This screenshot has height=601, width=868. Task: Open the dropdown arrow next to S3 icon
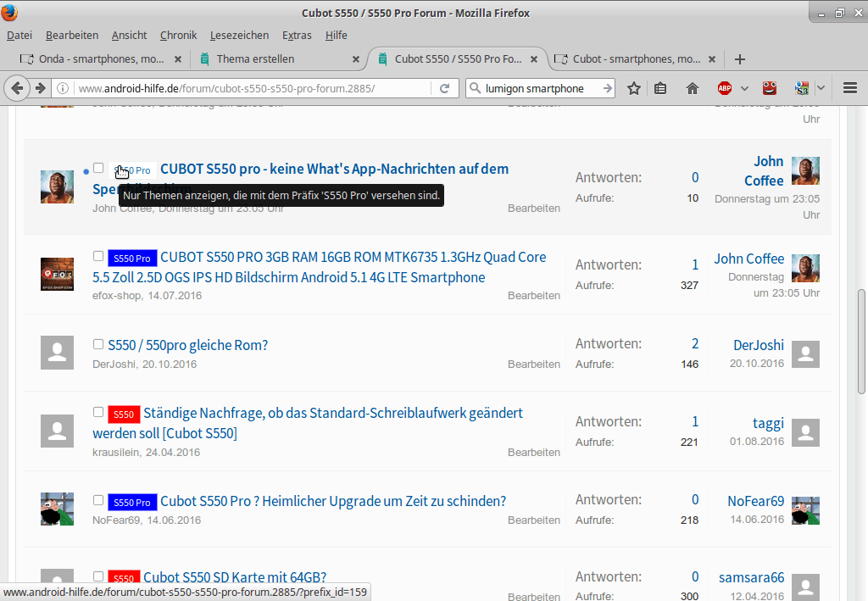click(x=820, y=88)
